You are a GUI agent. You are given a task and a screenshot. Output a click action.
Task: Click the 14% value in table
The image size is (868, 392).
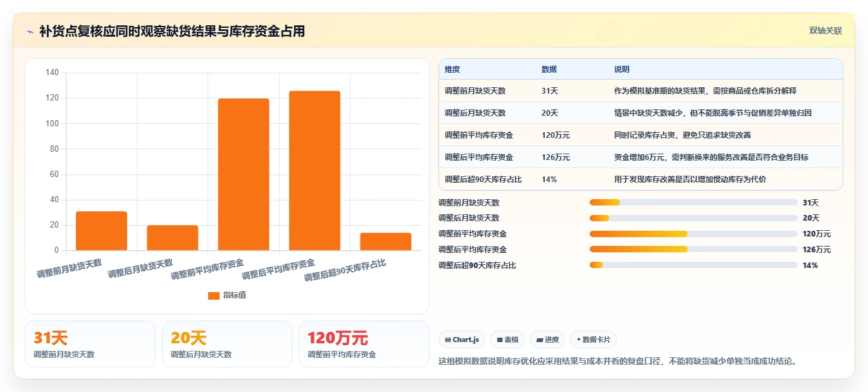pos(549,180)
